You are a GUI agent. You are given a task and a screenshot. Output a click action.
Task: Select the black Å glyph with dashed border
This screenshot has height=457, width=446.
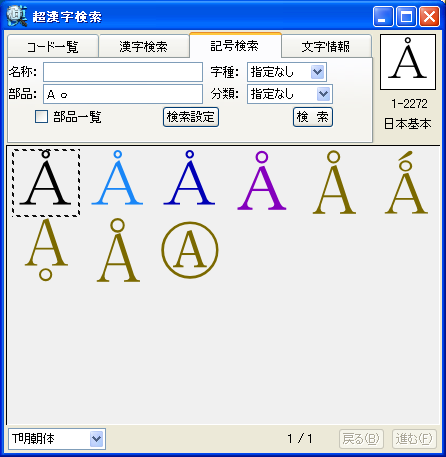(46, 182)
